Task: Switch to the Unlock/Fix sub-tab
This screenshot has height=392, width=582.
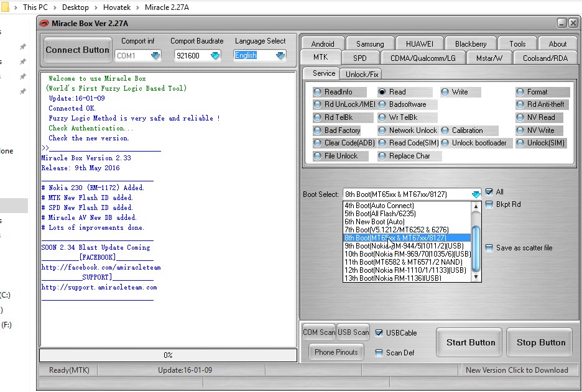Action: tap(362, 74)
